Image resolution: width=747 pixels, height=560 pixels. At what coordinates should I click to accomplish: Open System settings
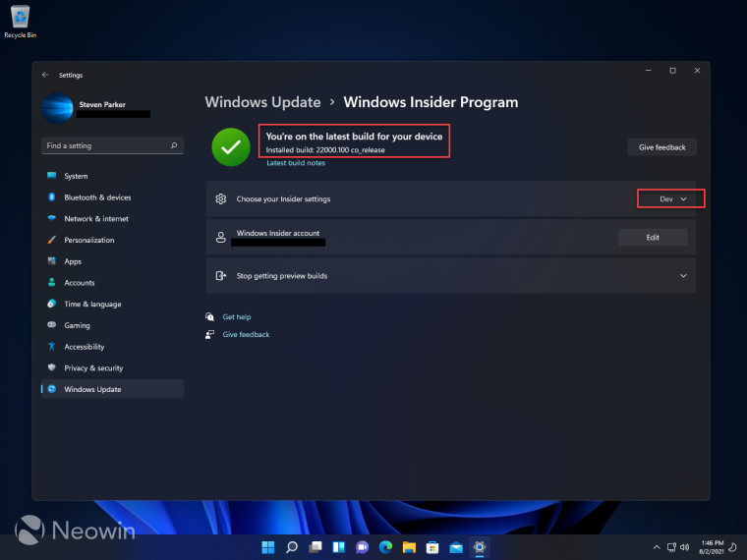tap(112, 176)
